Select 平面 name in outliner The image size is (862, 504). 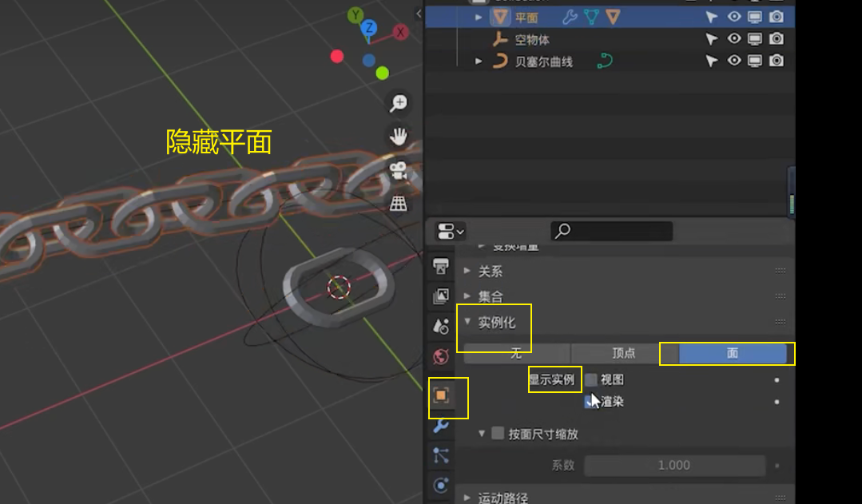[526, 18]
